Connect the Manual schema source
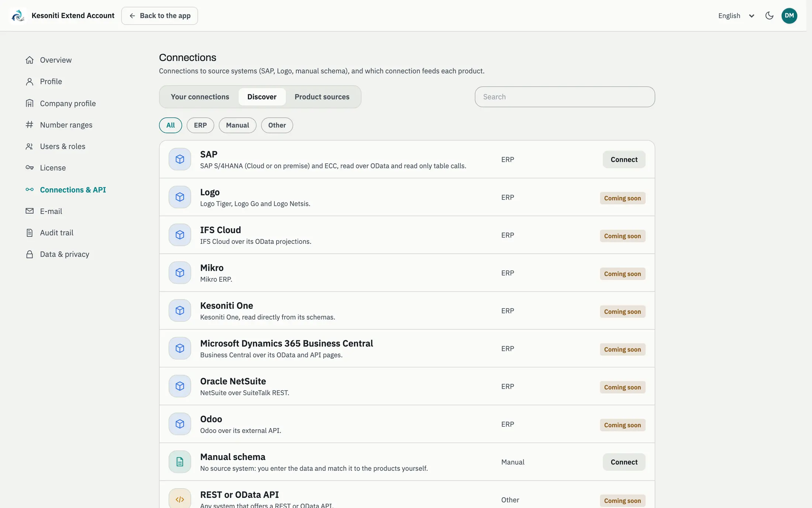 tap(624, 462)
